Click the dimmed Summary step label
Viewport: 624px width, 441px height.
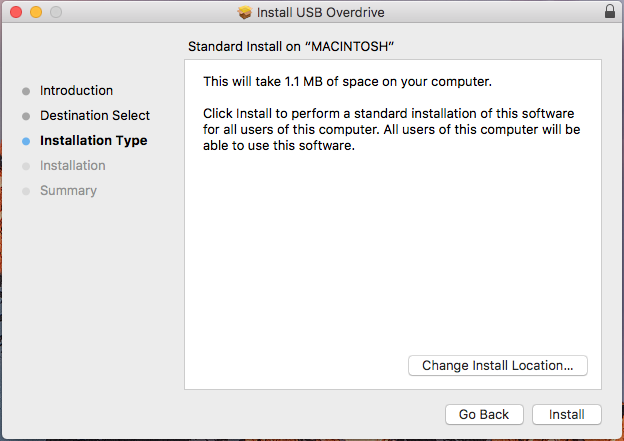(68, 191)
